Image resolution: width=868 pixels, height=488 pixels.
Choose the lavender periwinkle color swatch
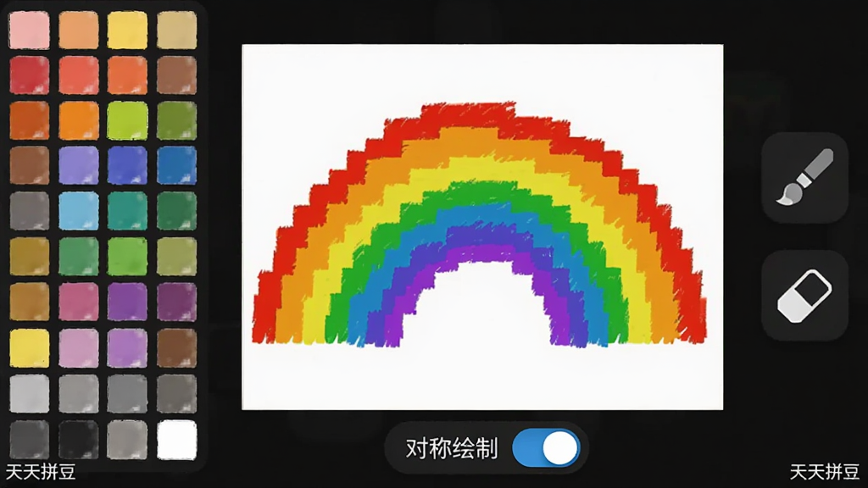[x=79, y=165]
